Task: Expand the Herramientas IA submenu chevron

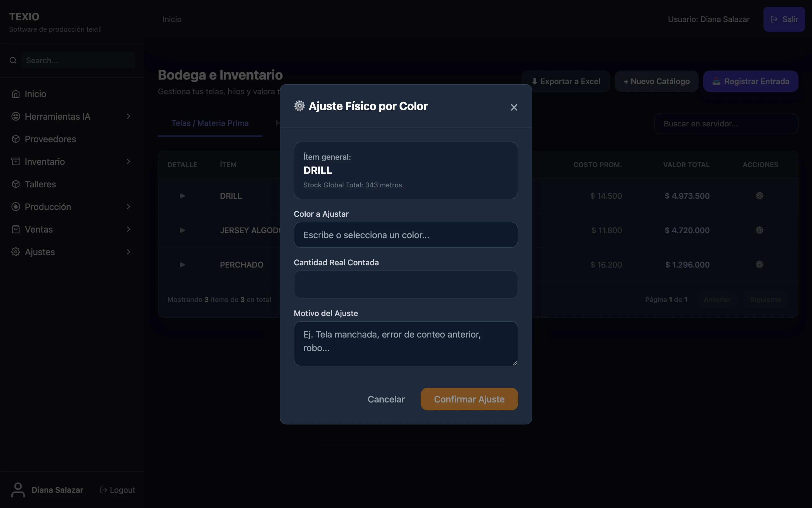Action: click(129, 116)
